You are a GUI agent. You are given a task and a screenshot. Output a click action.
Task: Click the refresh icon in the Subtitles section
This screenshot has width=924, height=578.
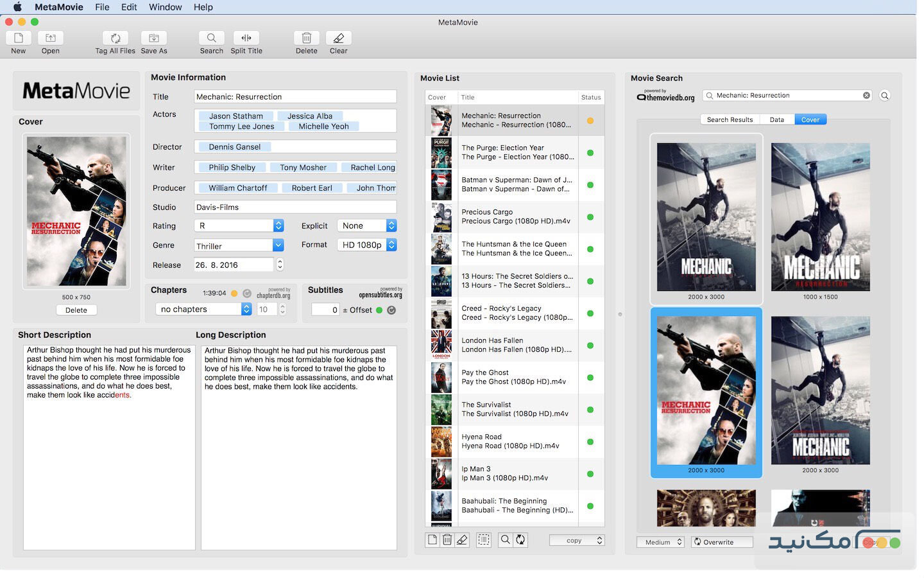391,310
